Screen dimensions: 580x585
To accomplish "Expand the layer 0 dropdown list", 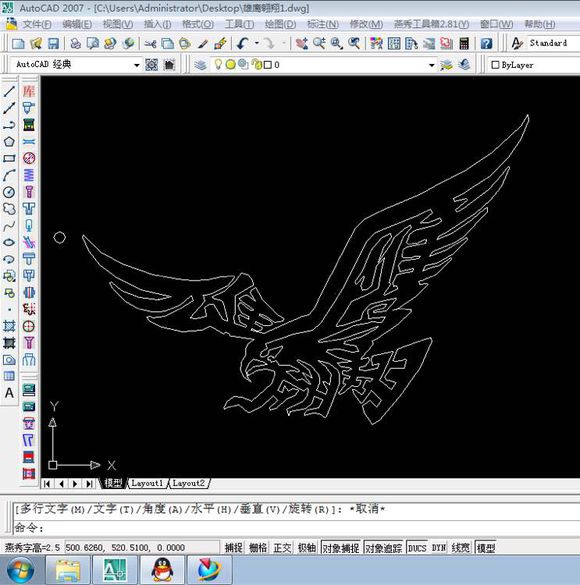I will point(432,65).
